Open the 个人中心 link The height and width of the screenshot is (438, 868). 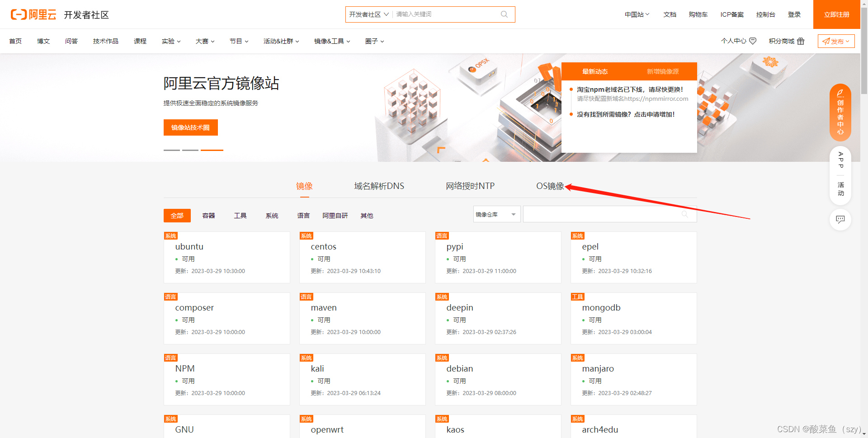tap(734, 41)
